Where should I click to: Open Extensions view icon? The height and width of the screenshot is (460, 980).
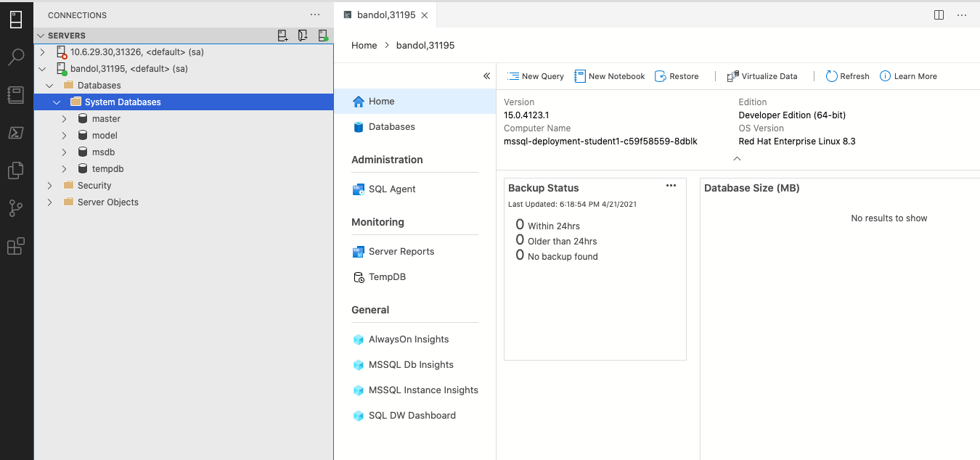[16, 247]
